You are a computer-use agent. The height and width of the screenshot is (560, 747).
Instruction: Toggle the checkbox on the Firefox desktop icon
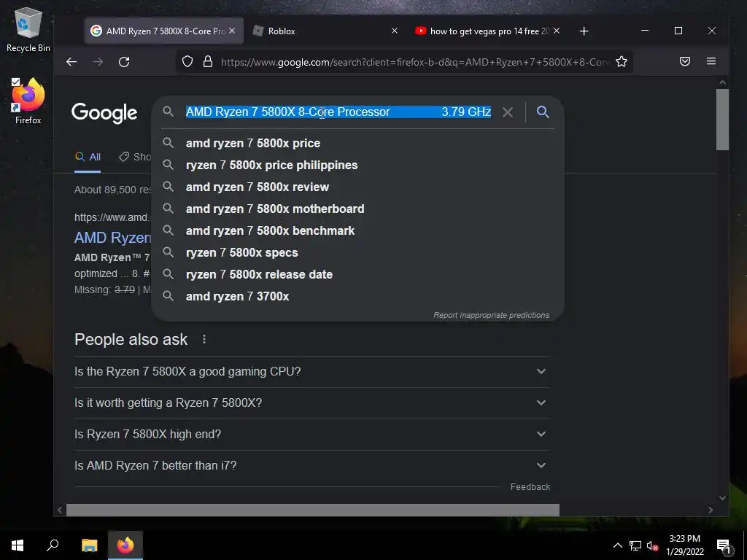coord(16,82)
